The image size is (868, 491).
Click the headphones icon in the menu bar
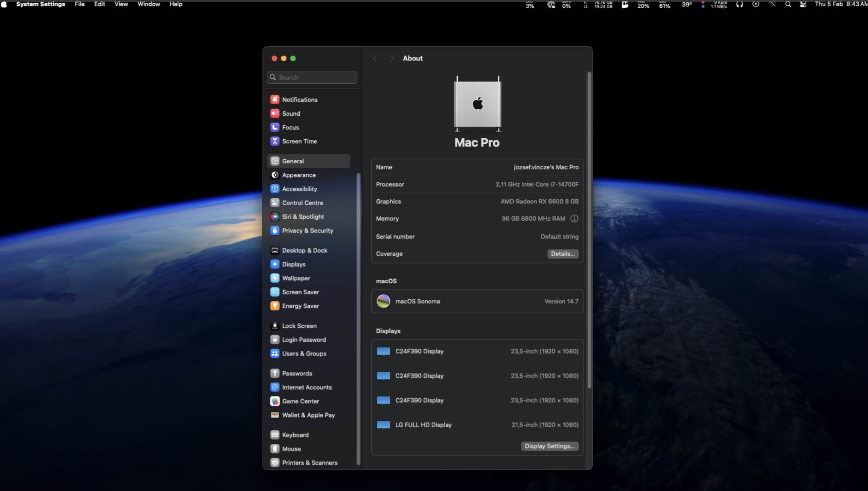(739, 4)
